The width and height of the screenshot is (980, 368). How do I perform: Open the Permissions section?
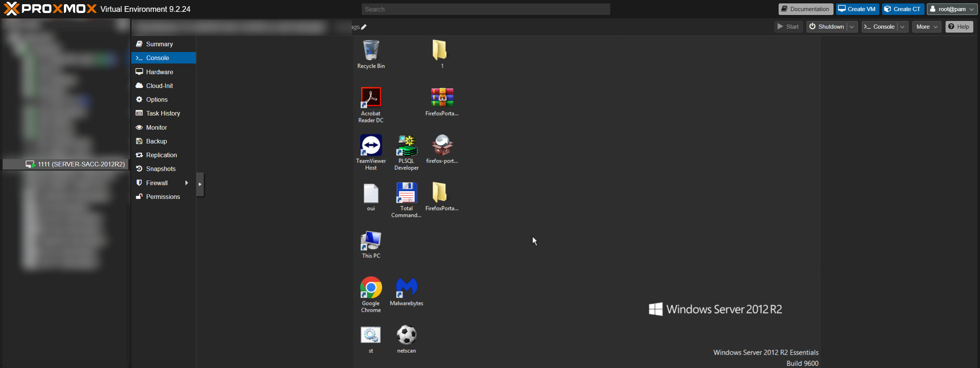coord(163,197)
